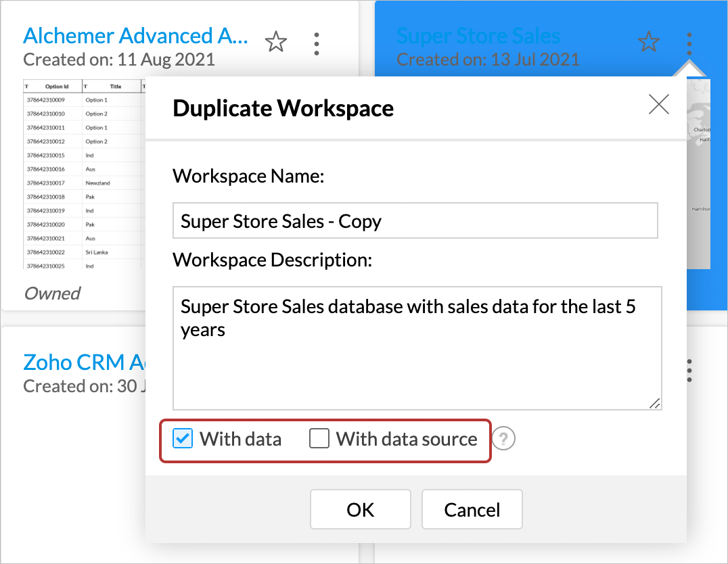
Task: Open the three-dot menu on Alchemer card
Action: (x=316, y=42)
